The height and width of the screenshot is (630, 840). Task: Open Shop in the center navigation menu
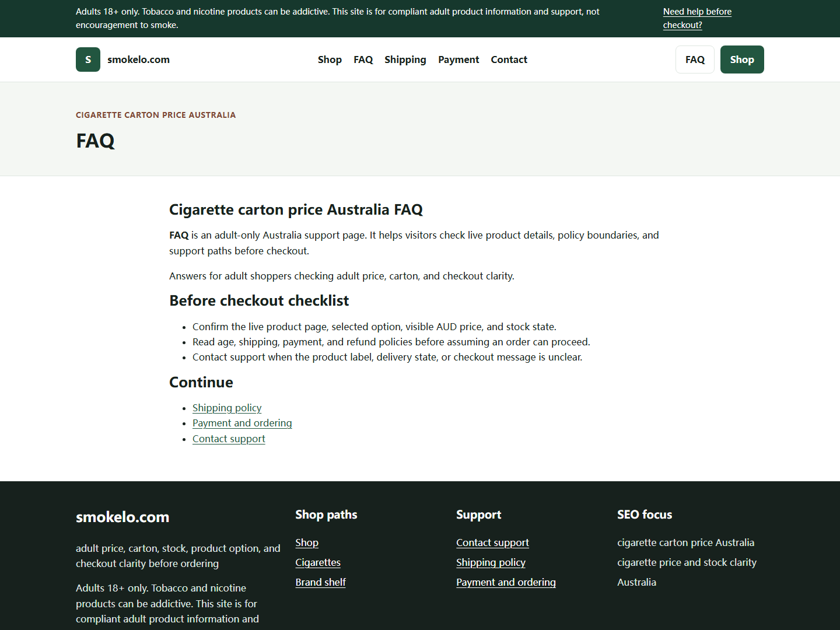[x=330, y=60]
